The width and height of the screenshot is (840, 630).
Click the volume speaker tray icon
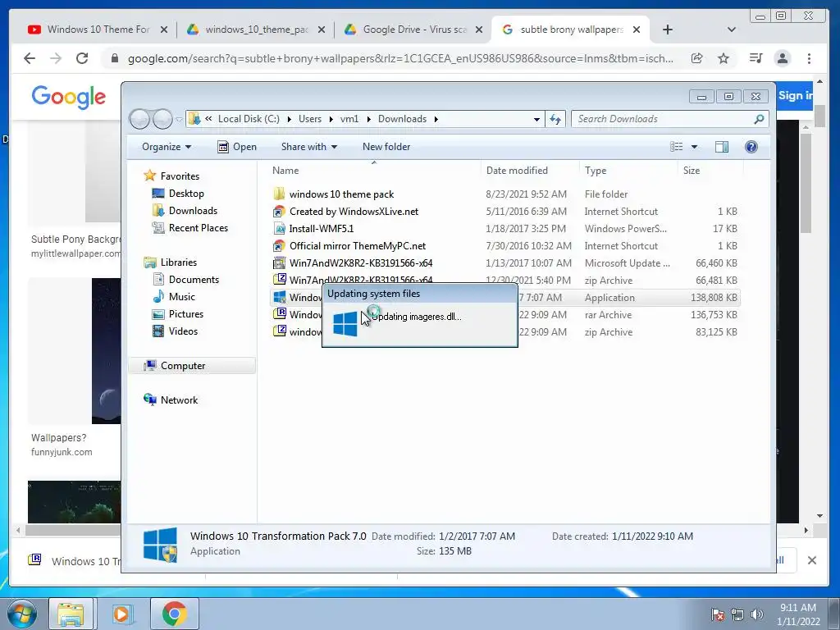(757, 614)
